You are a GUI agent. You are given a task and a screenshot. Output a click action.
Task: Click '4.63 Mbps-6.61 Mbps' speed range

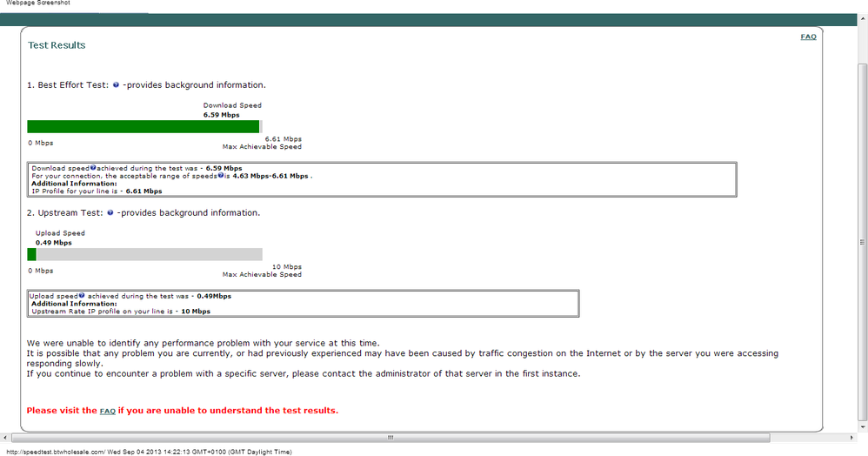tap(270, 176)
